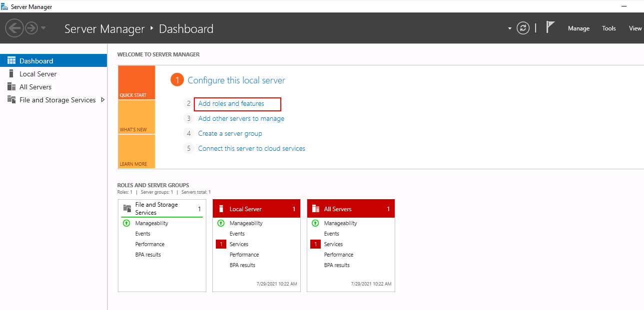Open File and Storage Services tile header
This screenshot has width=644, height=310.
[x=162, y=209]
